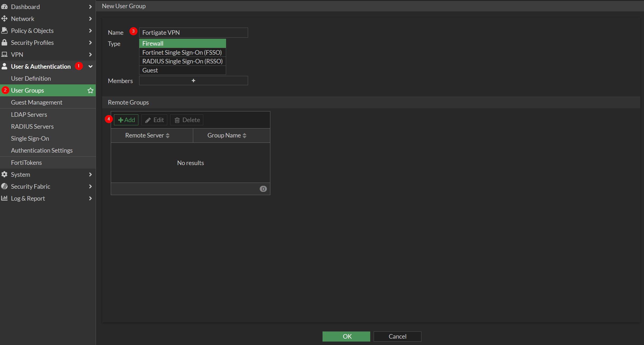
Task: Add a new remote group
Action: (x=126, y=120)
